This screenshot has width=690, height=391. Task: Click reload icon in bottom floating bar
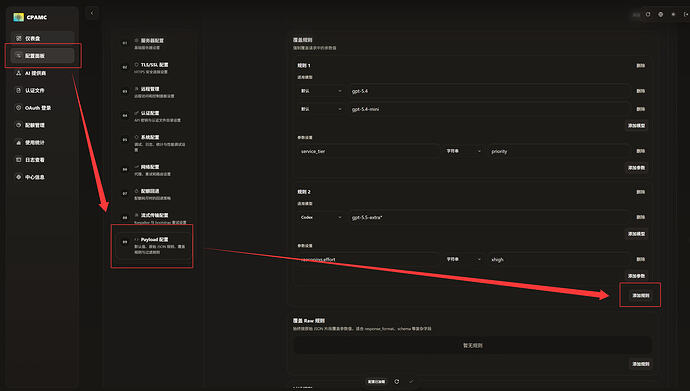coord(396,381)
